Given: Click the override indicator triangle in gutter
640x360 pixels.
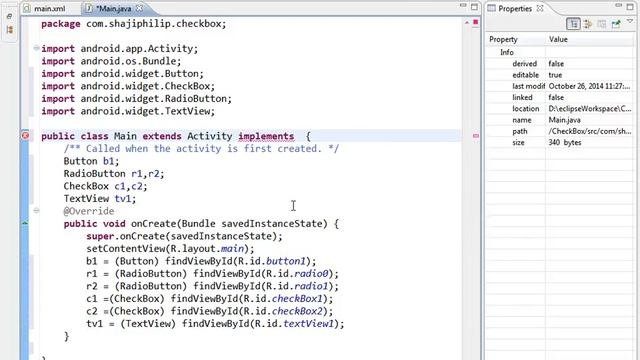Looking at the screenshot, I should [25, 223].
